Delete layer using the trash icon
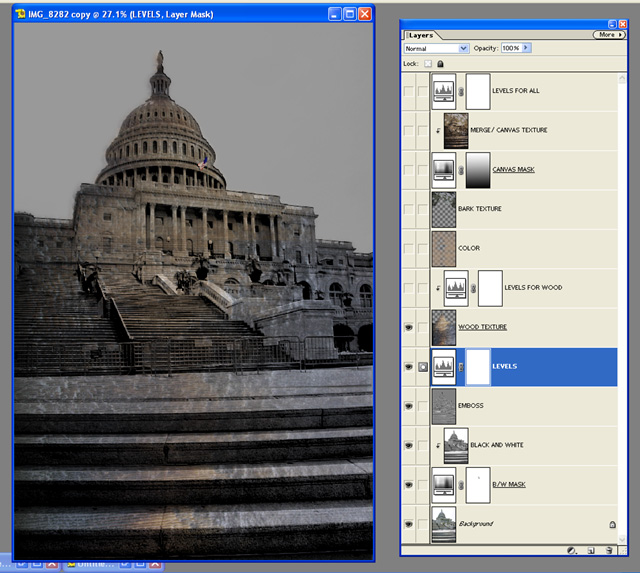 click(608, 550)
